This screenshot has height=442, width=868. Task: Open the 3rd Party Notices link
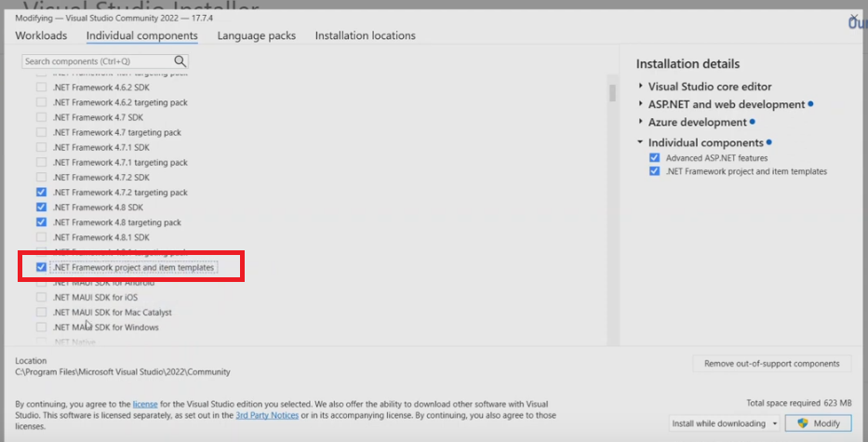(267, 415)
